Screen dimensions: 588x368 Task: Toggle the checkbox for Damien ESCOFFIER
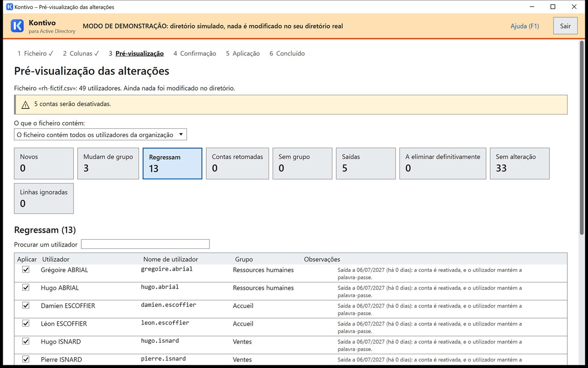click(26, 305)
